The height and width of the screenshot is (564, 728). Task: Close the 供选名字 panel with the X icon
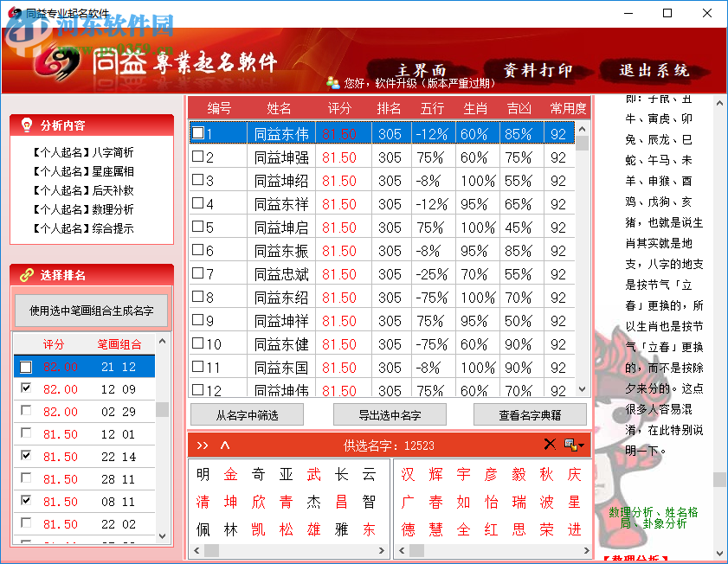coord(550,444)
